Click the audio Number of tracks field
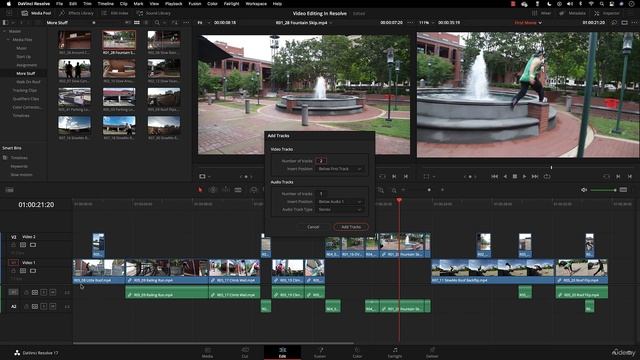 321,194
